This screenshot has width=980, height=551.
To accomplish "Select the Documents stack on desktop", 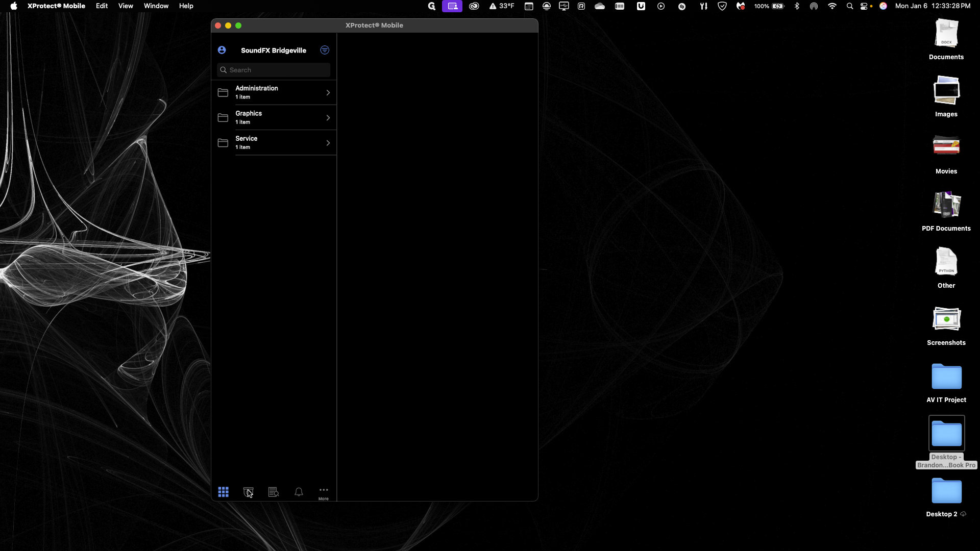I will 946,39.
